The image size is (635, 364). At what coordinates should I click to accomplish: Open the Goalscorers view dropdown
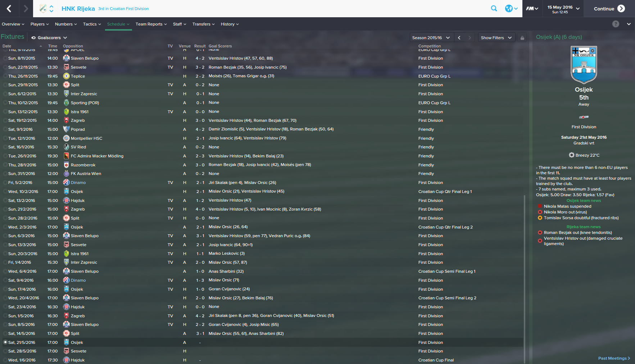click(x=49, y=38)
